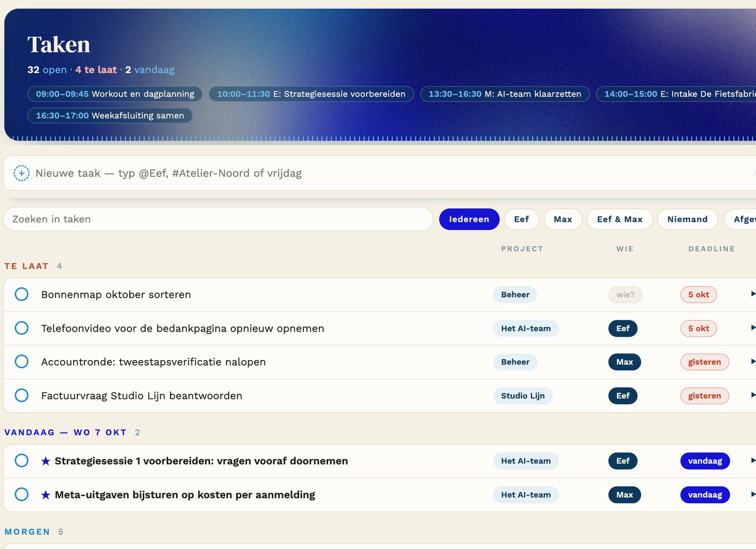Viewport: 756px width, 549px height.
Task: Expand the Meta-uitgaven row arrow
Action: (753, 494)
